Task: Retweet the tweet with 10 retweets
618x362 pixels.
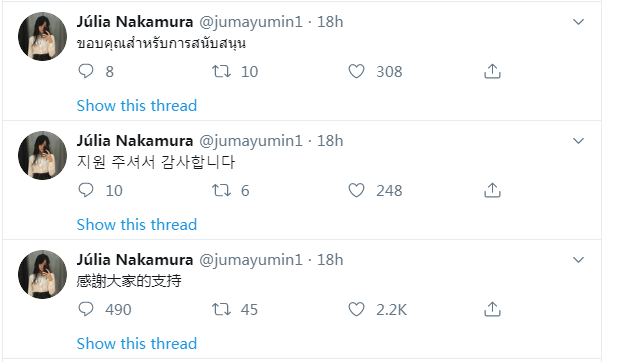Action: point(221,71)
